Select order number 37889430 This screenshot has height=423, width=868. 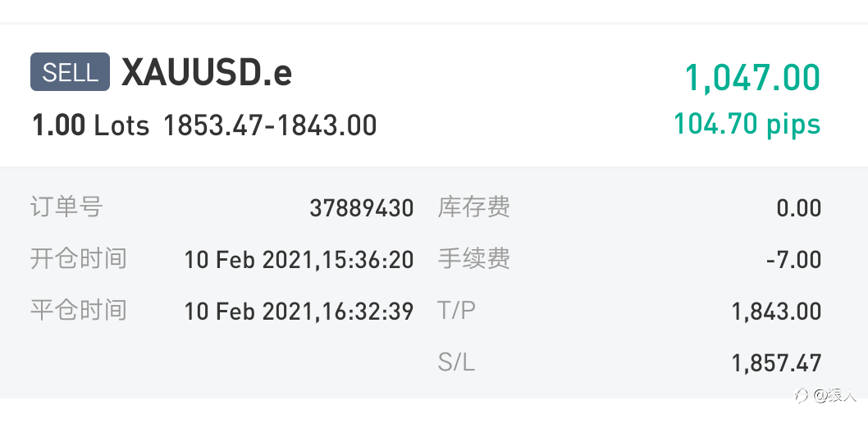point(362,208)
